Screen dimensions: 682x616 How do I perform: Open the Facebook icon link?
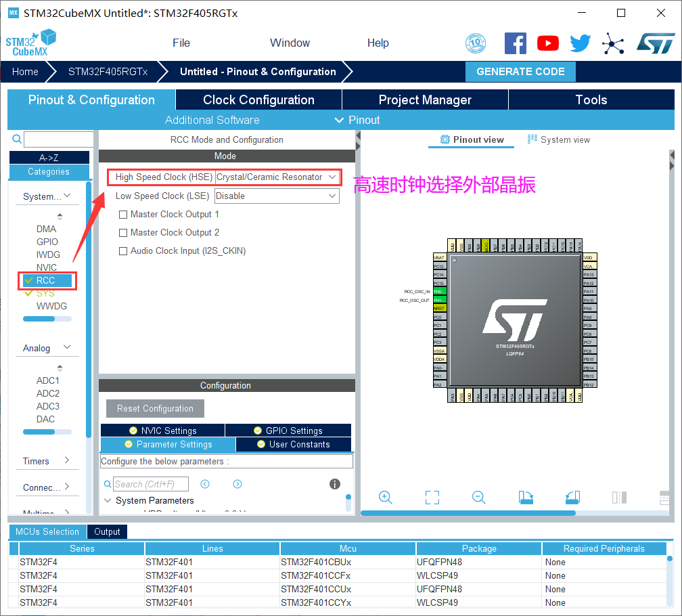tap(516, 43)
